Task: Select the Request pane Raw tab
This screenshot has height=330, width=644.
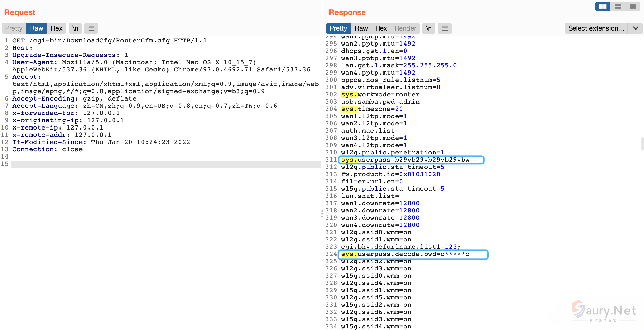Action: point(36,28)
